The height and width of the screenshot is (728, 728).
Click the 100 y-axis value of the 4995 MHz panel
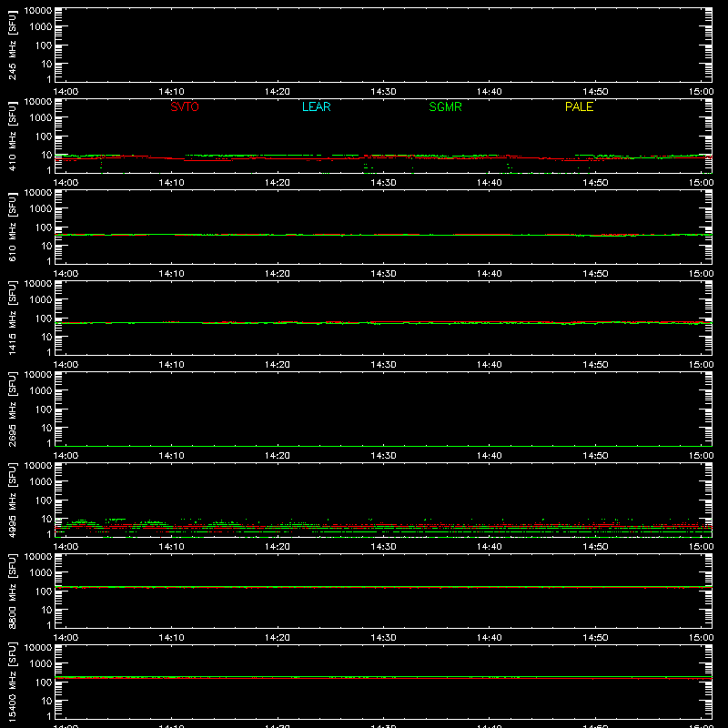44,500
